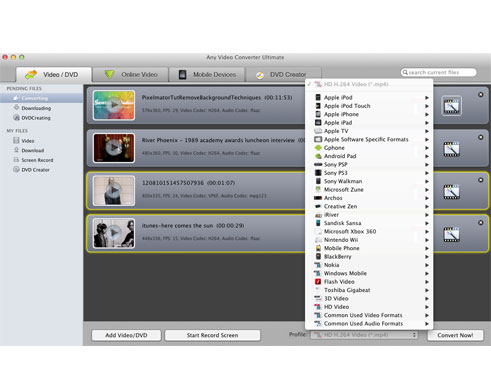Switch to the DVD Creator tab
491x371 pixels.
[x=283, y=75]
